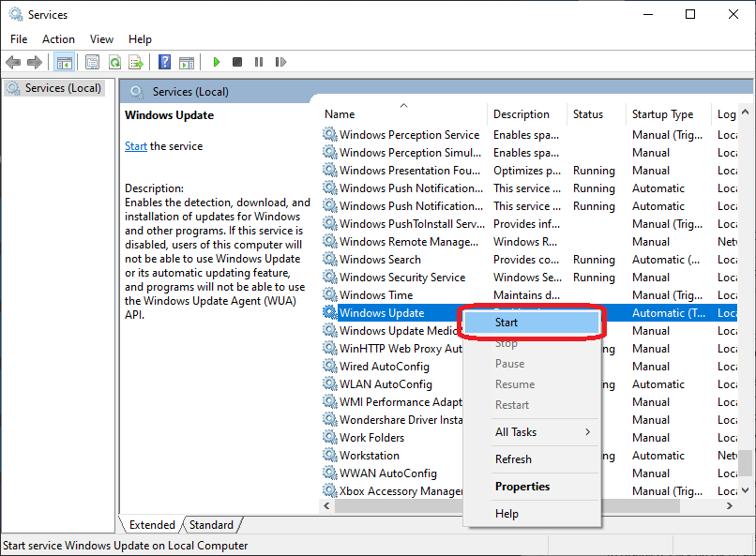Select the Windows Search service row
The image size is (756, 556).
pyautogui.click(x=380, y=260)
